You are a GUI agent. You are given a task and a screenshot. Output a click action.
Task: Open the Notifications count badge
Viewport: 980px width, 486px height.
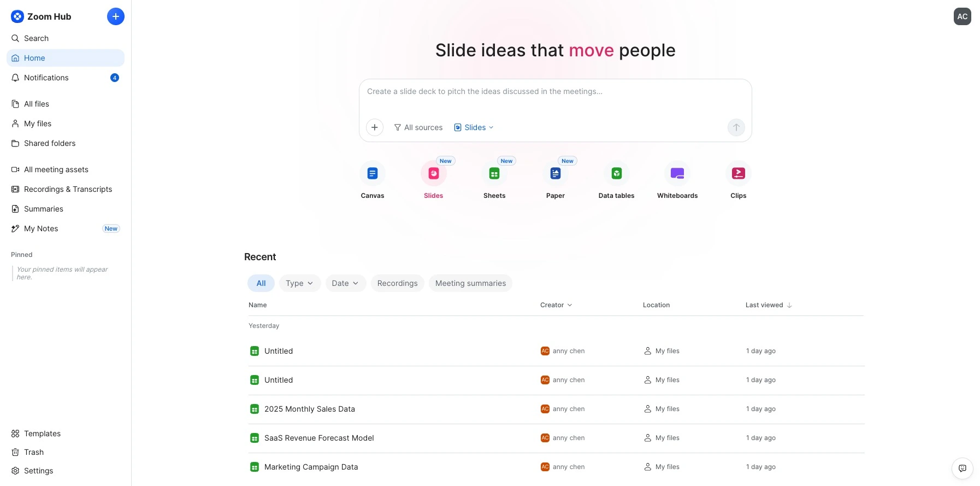click(x=115, y=78)
